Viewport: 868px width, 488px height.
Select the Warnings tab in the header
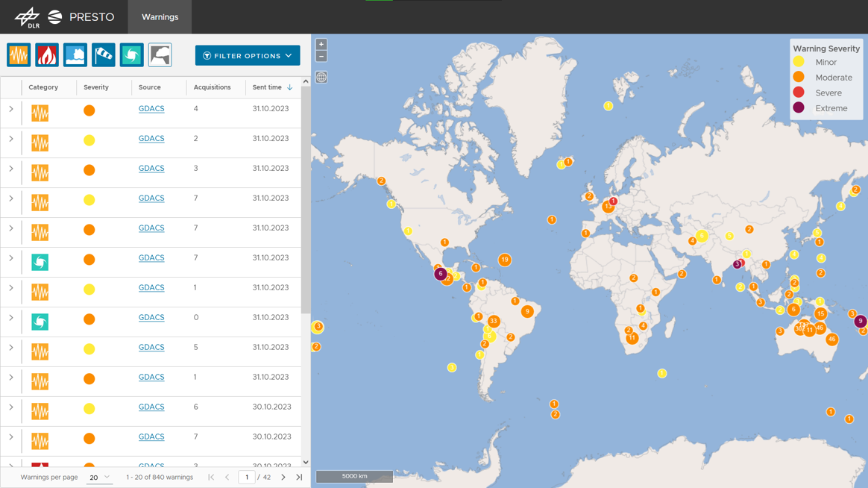(x=159, y=16)
